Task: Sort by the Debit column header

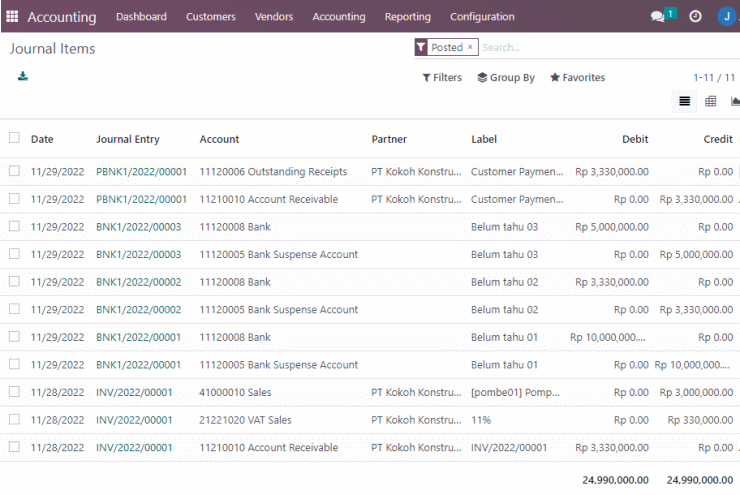Action: pos(635,139)
